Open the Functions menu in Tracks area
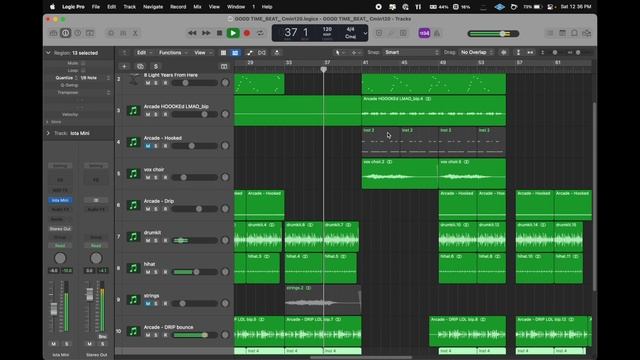Viewport: 640px width, 360px height. (173, 53)
